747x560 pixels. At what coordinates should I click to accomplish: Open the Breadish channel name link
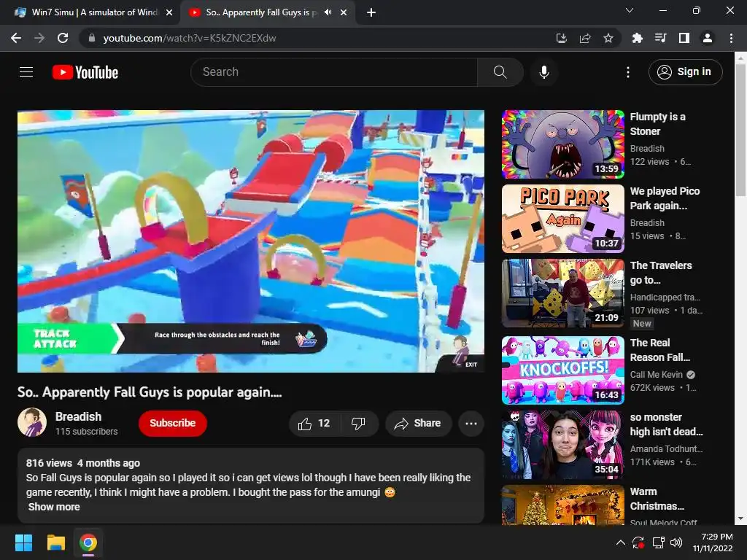[79, 416]
